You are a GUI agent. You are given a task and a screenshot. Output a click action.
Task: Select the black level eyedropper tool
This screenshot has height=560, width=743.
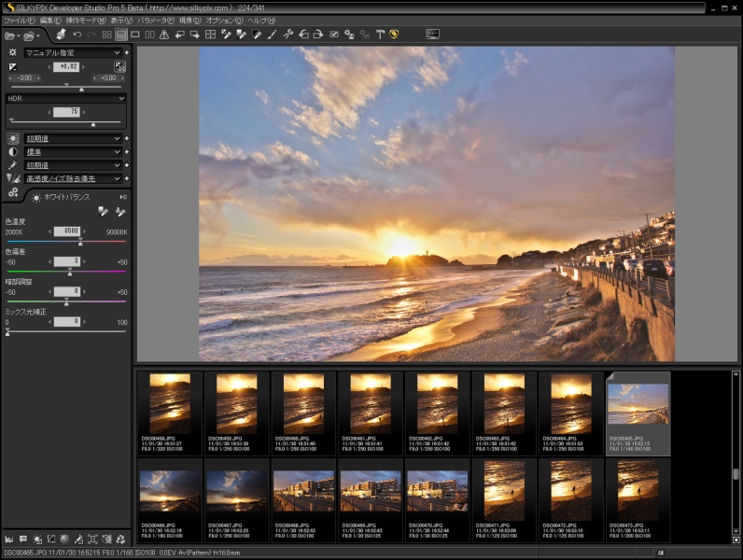(x=257, y=35)
